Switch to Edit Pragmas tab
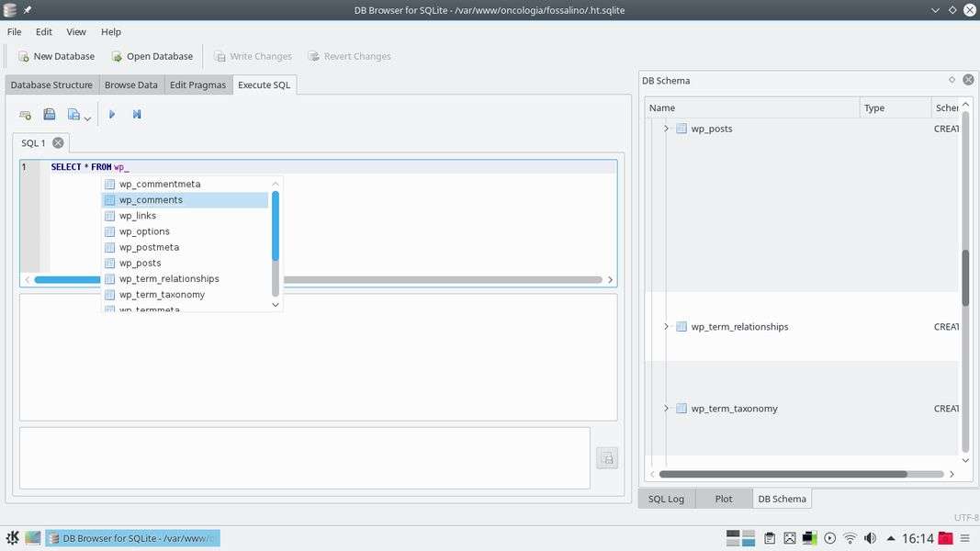The image size is (980, 551). coord(198,85)
